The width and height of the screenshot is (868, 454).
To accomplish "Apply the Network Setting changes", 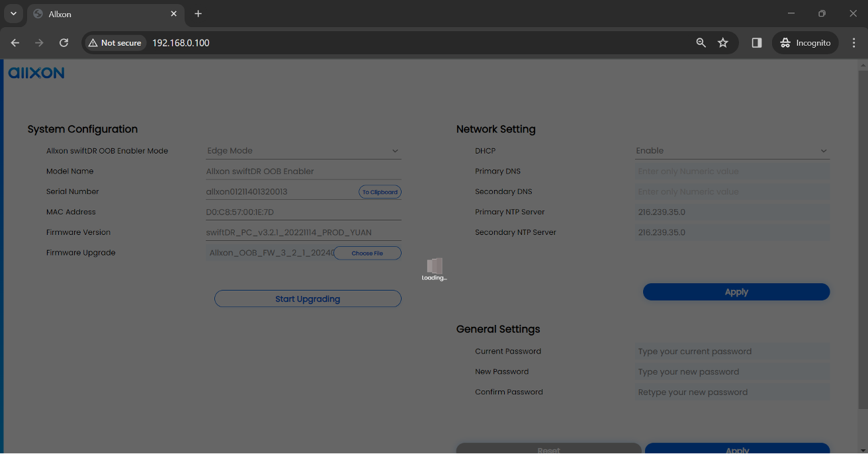I will [736, 292].
